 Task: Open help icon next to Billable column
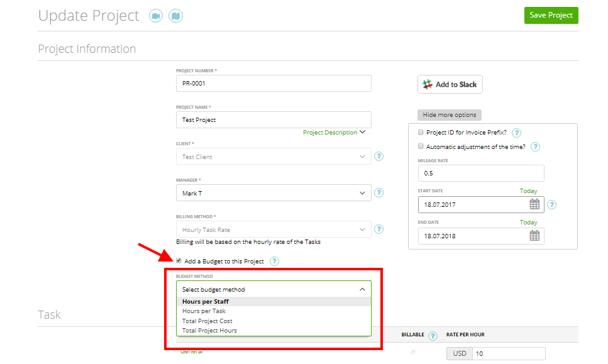click(433, 336)
